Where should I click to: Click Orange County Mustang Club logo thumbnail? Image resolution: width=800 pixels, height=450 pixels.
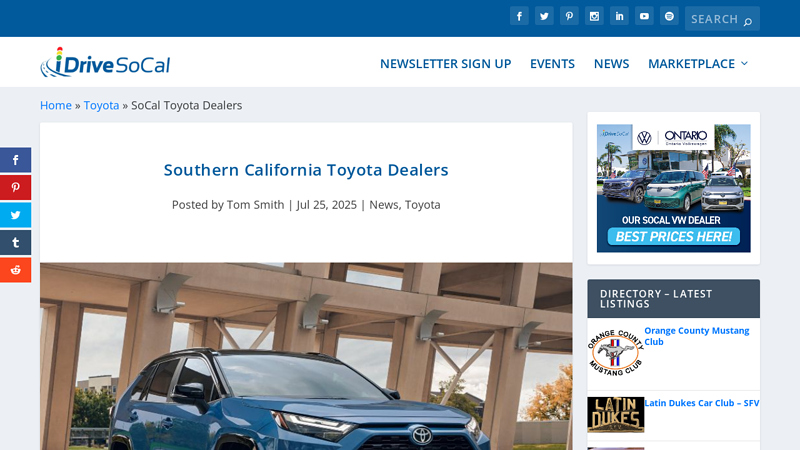pos(615,353)
